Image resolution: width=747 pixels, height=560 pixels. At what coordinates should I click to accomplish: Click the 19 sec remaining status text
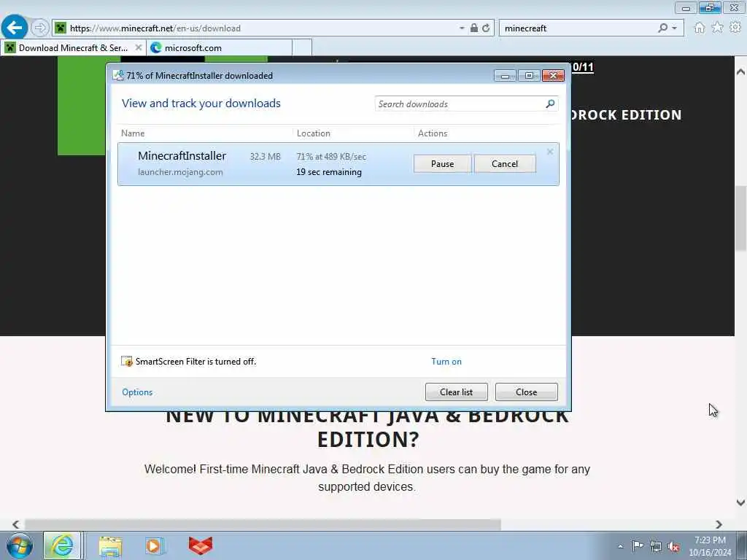(x=329, y=172)
